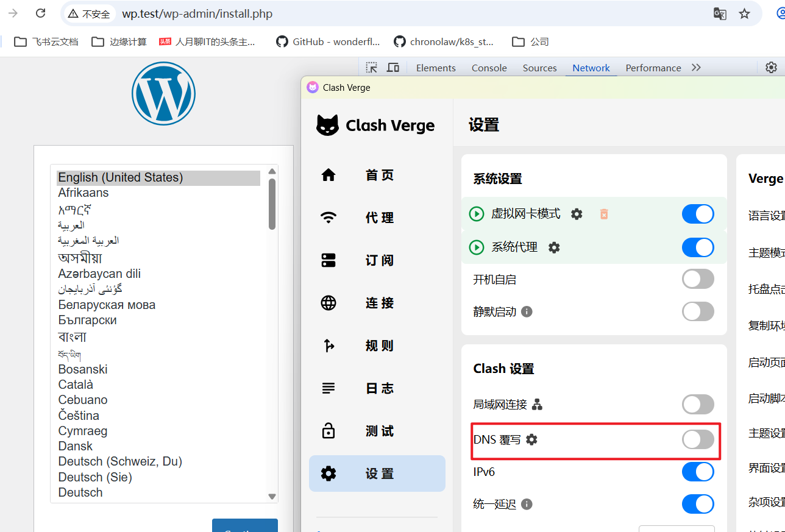The height and width of the screenshot is (532, 785).
Task: Open 规则 page in Clash Verge sidebar
Action: pos(377,346)
